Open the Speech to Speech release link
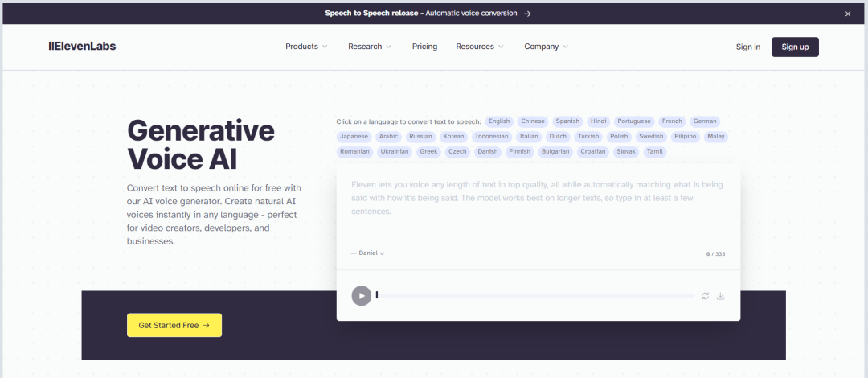 [x=428, y=14]
